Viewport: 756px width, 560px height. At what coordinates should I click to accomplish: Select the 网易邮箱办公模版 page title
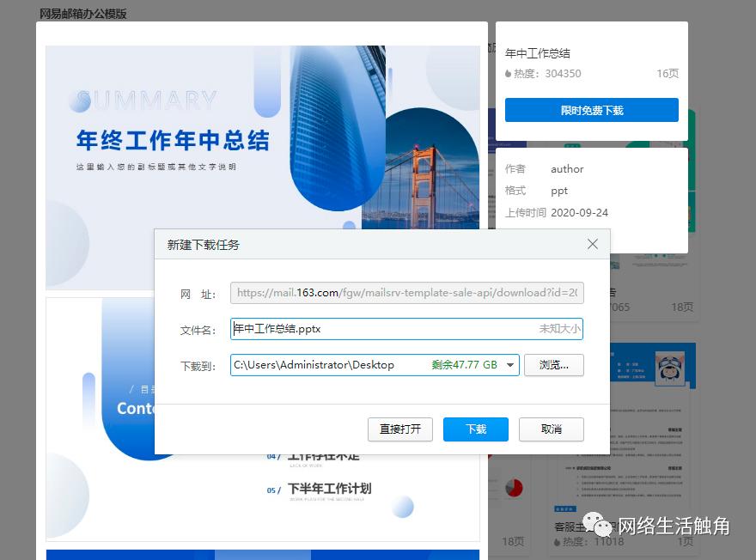tap(81, 14)
